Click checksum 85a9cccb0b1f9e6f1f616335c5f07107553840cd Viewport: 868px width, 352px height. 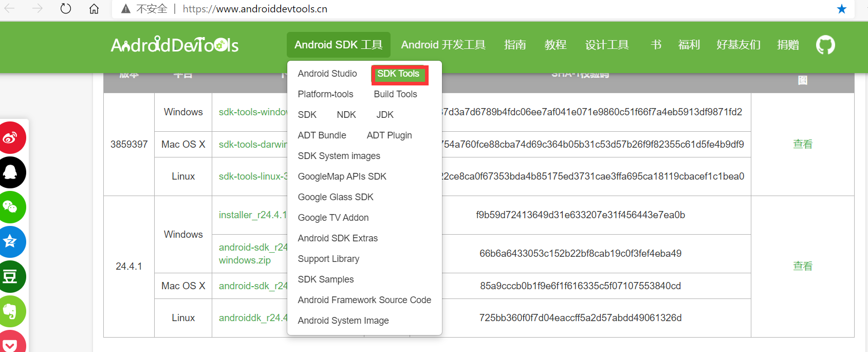(x=580, y=286)
